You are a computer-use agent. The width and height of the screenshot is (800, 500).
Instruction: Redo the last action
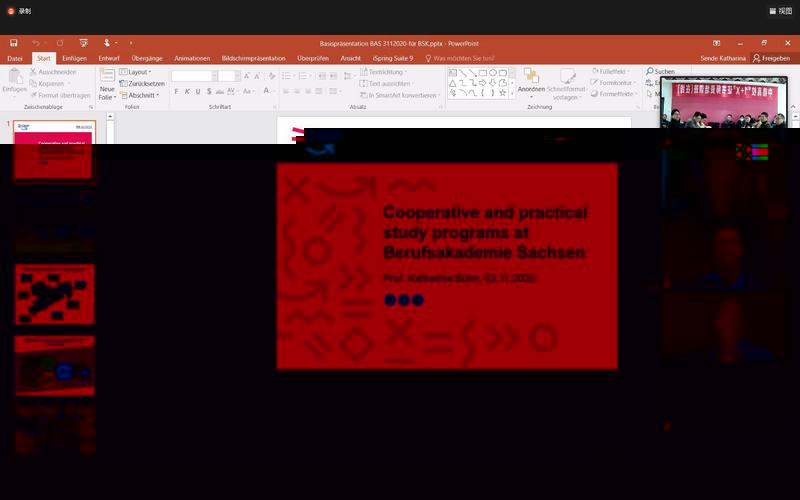pos(60,43)
